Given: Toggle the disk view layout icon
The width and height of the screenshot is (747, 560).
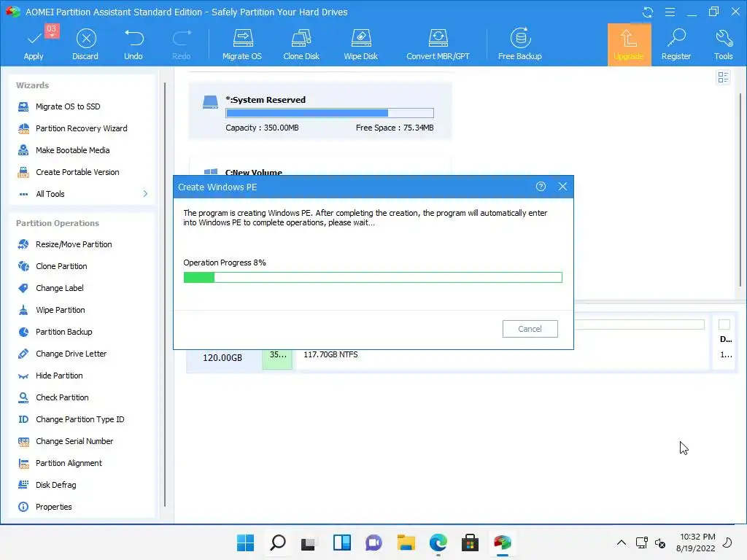Looking at the screenshot, I should [723, 77].
